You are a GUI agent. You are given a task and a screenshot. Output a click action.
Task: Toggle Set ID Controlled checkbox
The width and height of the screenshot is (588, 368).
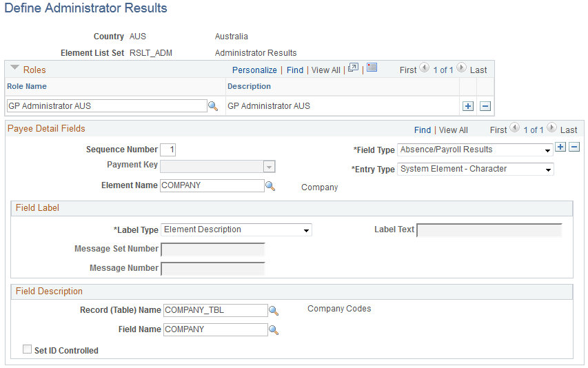tap(27, 349)
